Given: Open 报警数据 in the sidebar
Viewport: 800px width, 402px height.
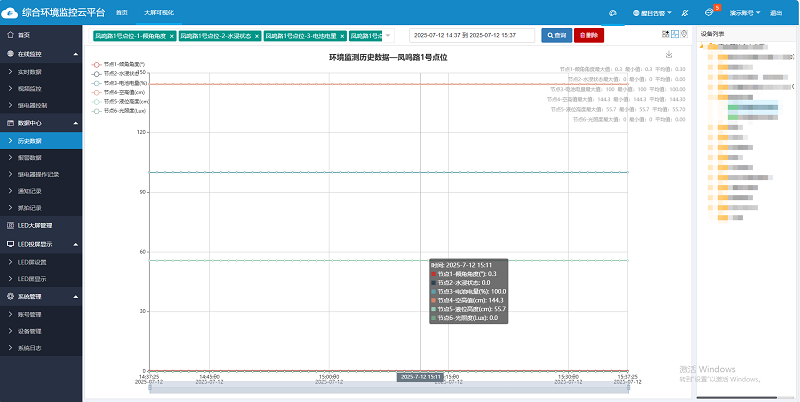Looking at the screenshot, I should (x=30, y=157).
